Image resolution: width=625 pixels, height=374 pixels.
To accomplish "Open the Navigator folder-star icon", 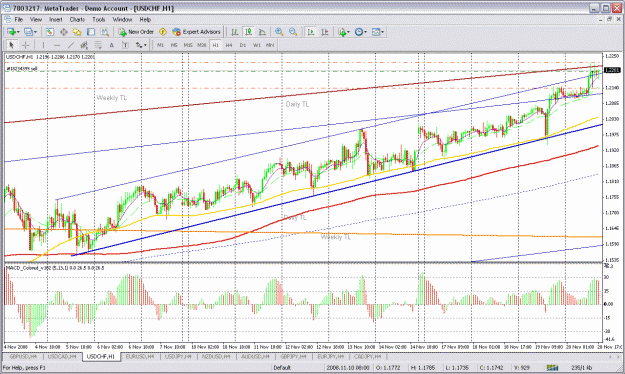I will pos(77,32).
